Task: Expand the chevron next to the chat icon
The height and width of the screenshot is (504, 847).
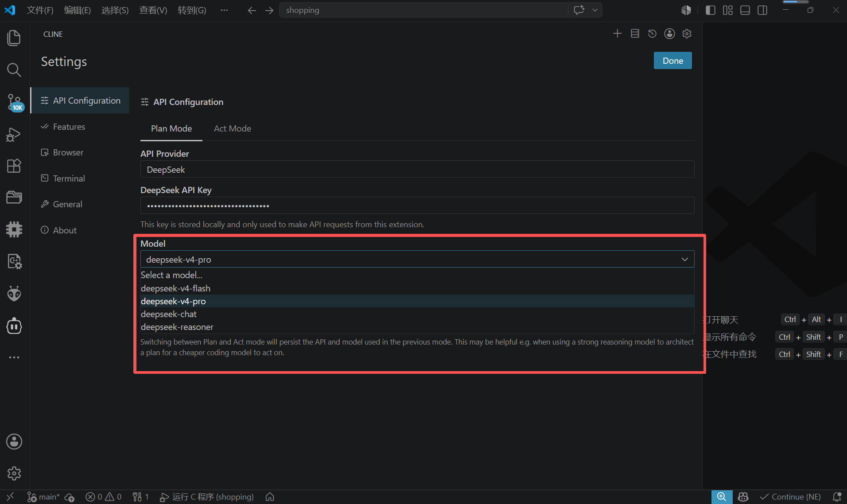Action: pyautogui.click(x=595, y=10)
